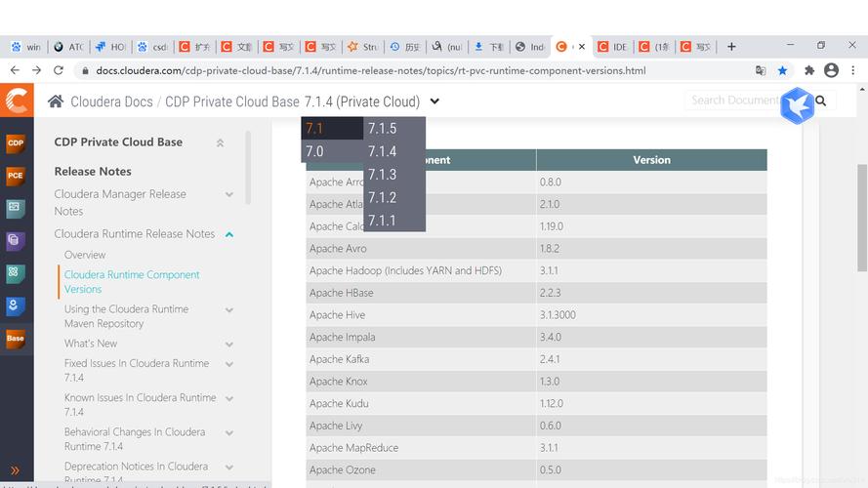The image size is (868, 488).
Task: Collapse the CDP Private Cloud Base section
Action: (x=220, y=142)
